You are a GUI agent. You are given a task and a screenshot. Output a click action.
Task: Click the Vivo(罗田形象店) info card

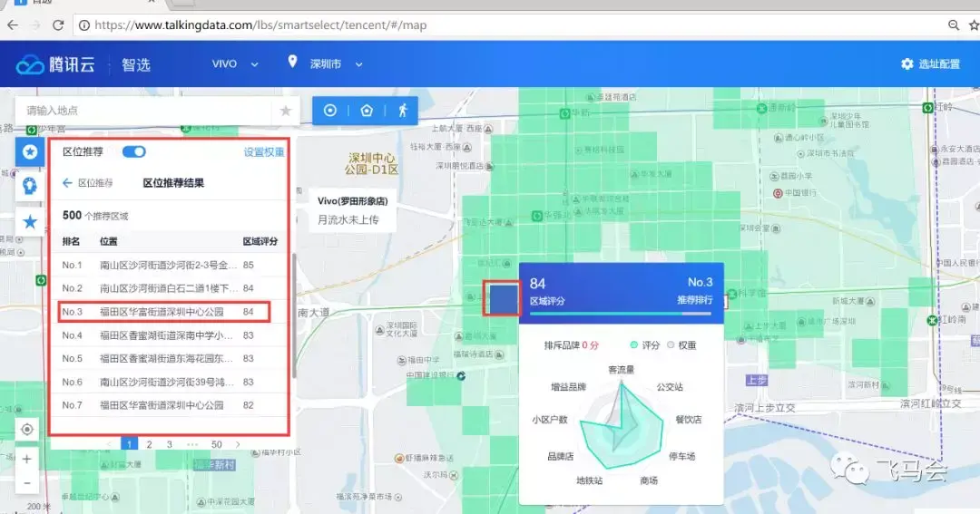[x=352, y=210]
